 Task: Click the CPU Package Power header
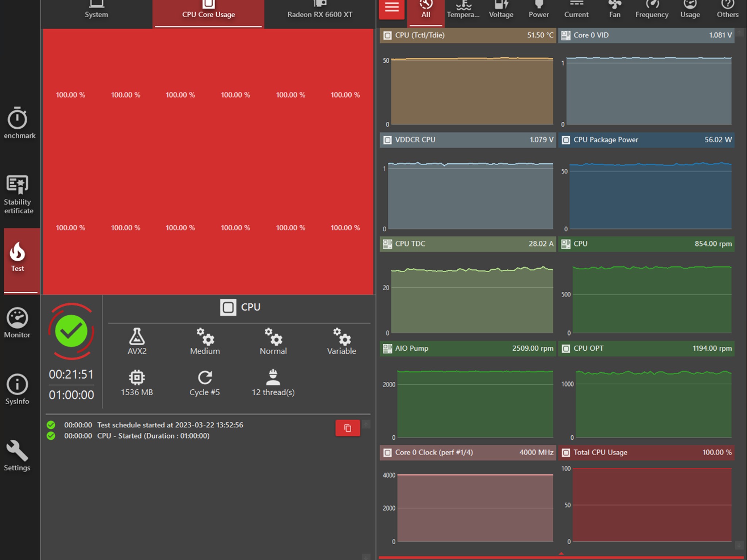tap(646, 140)
